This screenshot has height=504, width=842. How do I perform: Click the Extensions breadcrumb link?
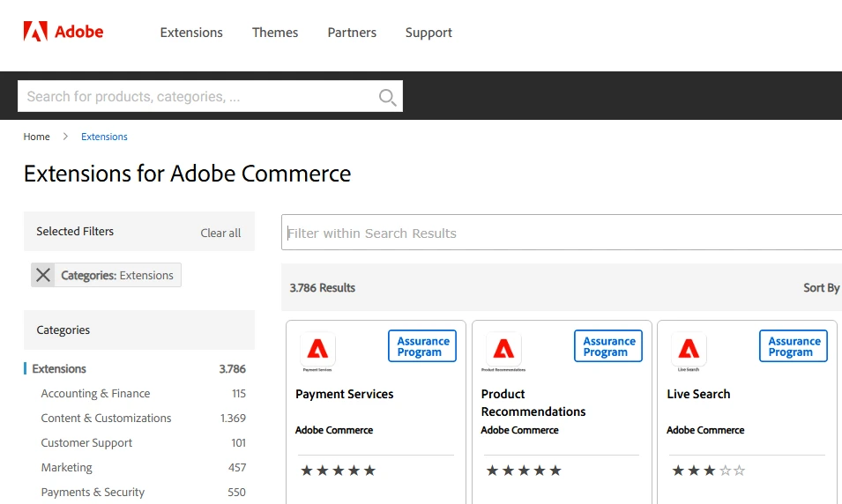tap(104, 137)
